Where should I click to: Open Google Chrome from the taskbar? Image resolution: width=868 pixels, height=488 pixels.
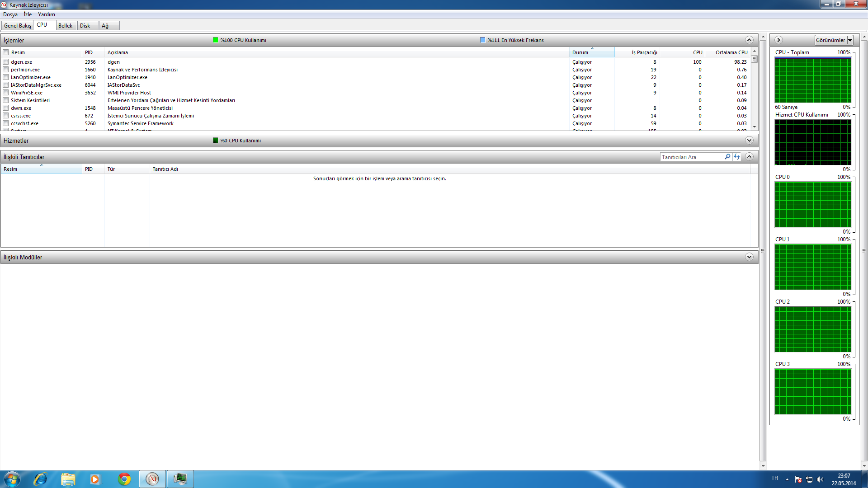124,479
